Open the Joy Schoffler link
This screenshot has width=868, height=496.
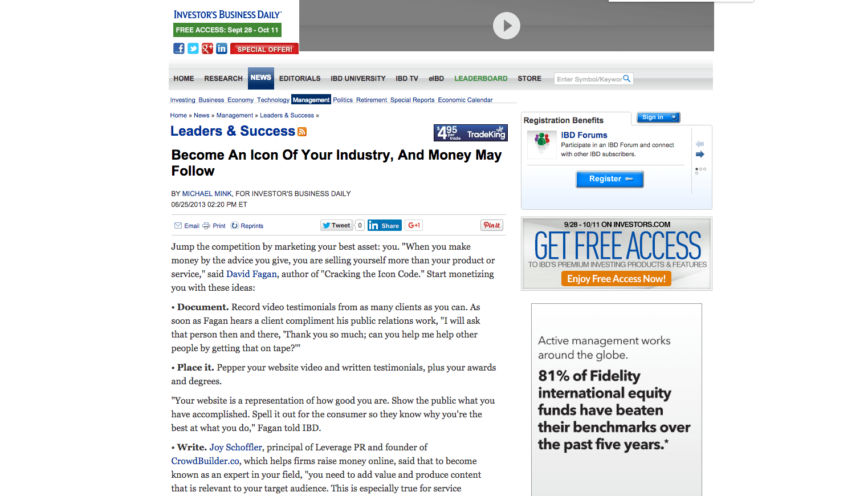(236, 448)
